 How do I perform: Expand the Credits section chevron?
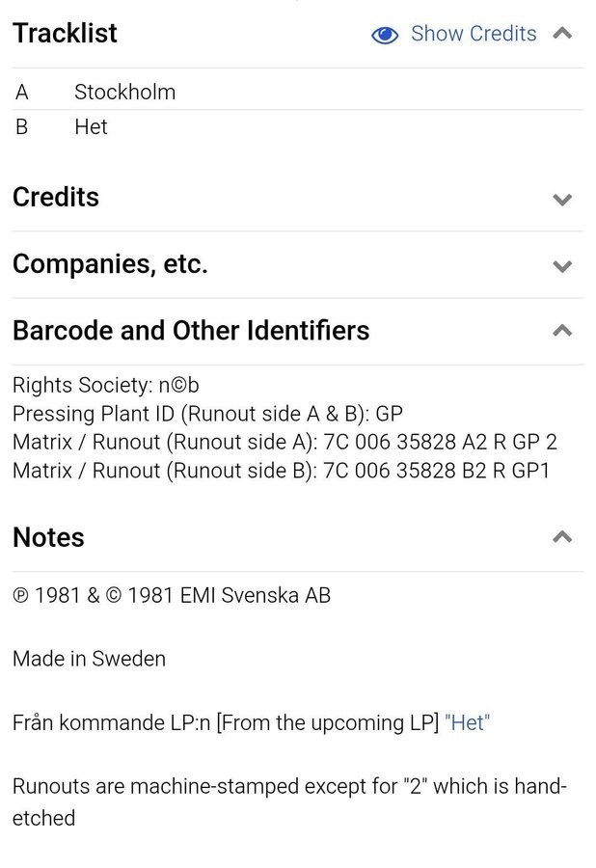563,200
